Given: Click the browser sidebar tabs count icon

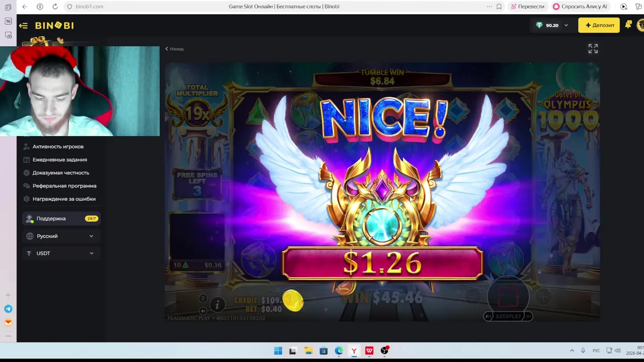Looking at the screenshot, I should 8,21.
